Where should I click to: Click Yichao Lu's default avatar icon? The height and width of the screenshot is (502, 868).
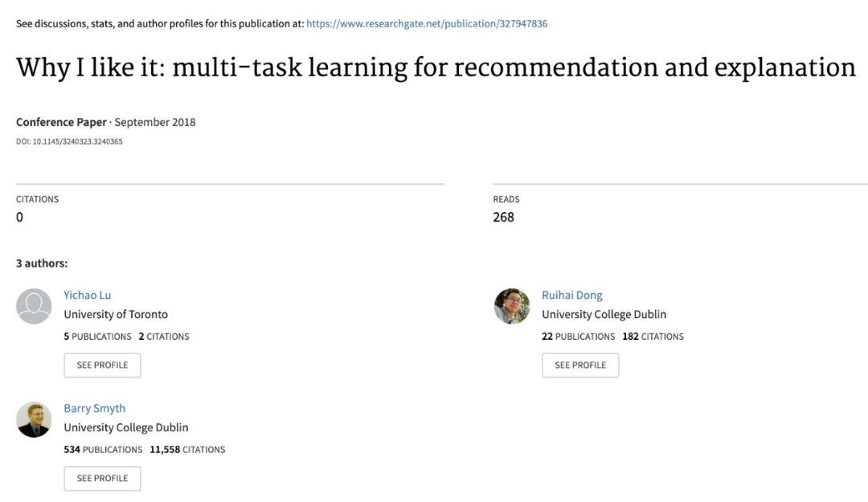click(x=34, y=306)
